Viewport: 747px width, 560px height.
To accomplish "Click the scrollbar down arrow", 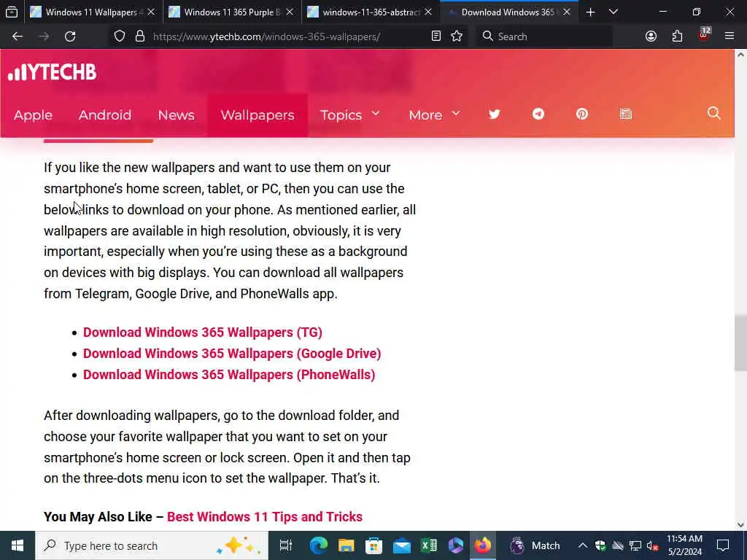I will (x=740, y=525).
